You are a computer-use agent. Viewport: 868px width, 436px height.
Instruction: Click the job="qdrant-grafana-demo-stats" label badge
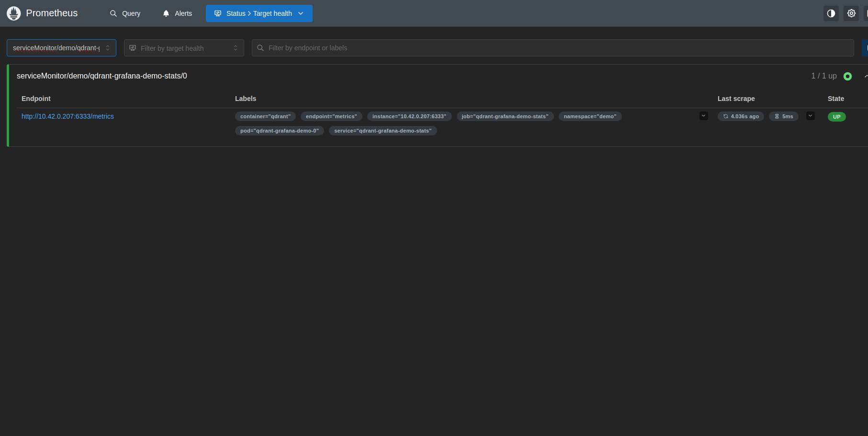click(505, 116)
